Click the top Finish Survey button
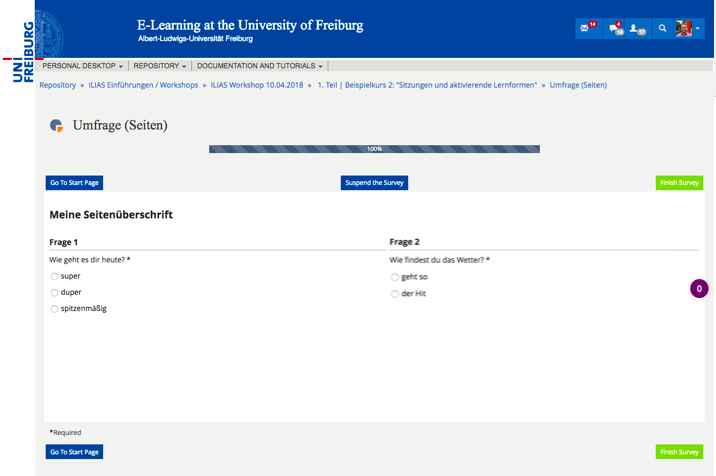716x476 pixels. [x=679, y=183]
